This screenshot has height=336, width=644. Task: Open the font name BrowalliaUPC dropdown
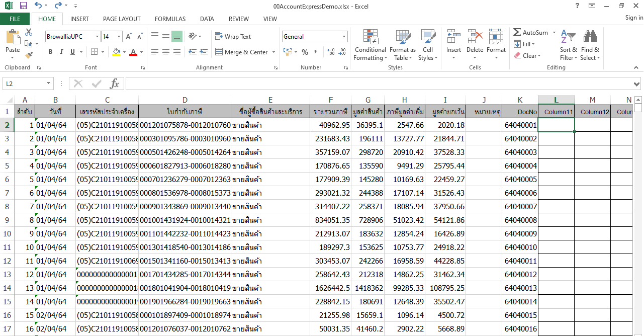click(97, 36)
